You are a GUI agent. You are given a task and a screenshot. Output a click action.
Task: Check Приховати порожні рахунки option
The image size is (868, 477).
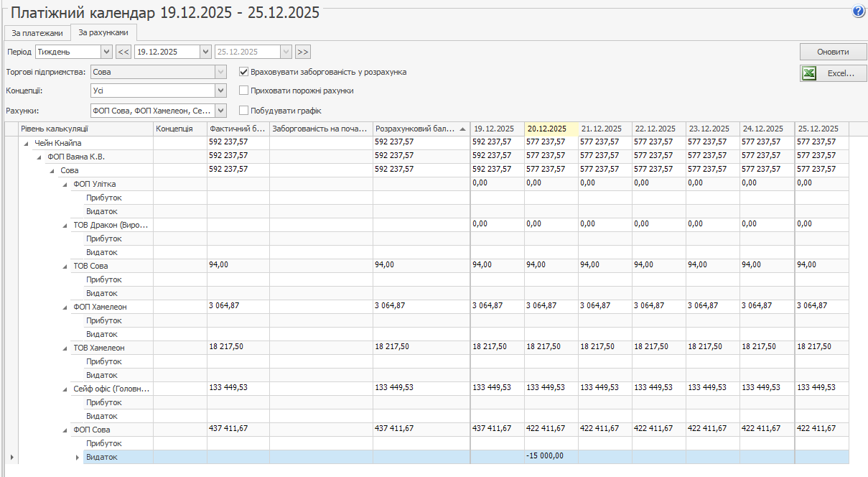click(x=244, y=91)
